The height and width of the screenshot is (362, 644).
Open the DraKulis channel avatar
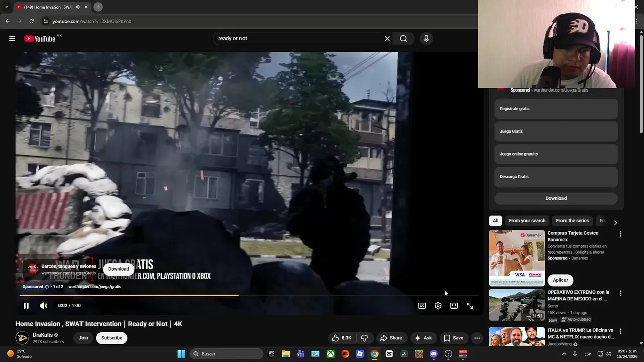tap(22, 338)
